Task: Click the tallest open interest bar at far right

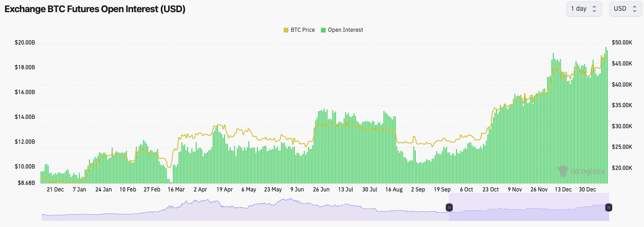Action: (606, 117)
